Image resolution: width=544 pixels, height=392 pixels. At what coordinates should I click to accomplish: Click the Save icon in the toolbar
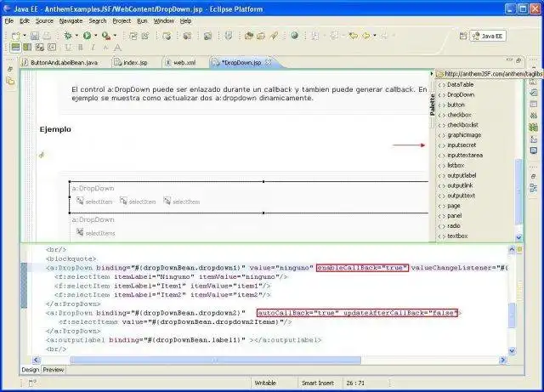click(34, 36)
